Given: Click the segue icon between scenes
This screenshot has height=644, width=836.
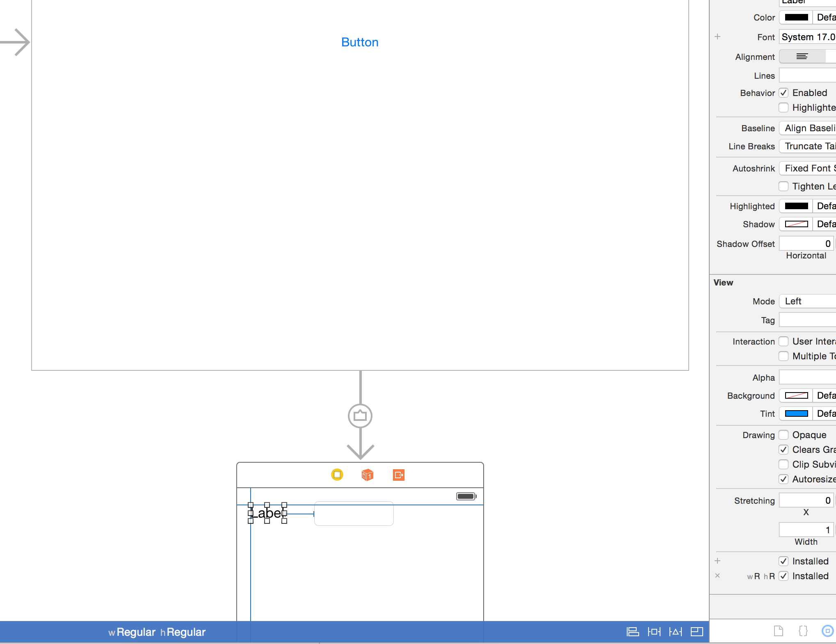Looking at the screenshot, I should click(x=360, y=416).
